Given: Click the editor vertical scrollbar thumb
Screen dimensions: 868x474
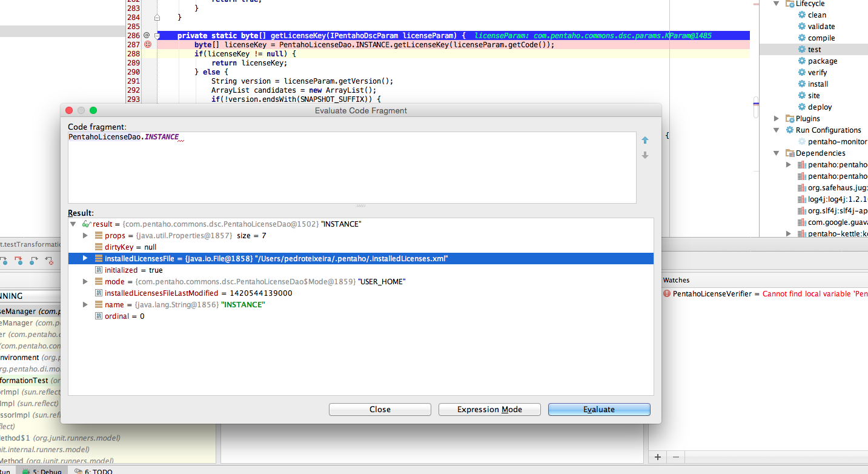Looking at the screenshot, I should pyautogui.click(x=756, y=107).
